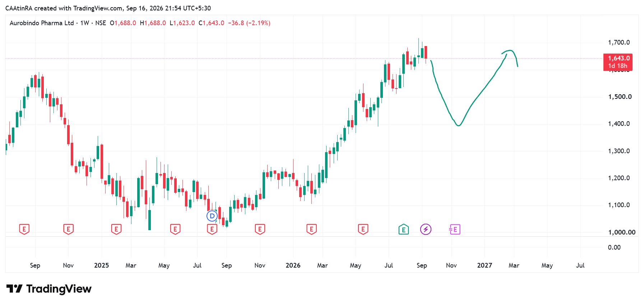Open the purple lightning bolt event marker

(426, 229)
